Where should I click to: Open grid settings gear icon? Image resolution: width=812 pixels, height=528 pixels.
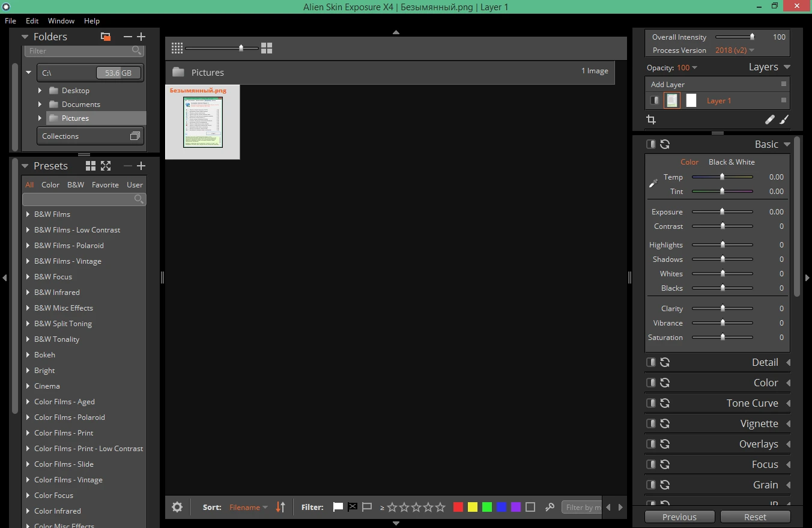pyautogui.click(x=177, y=507)
